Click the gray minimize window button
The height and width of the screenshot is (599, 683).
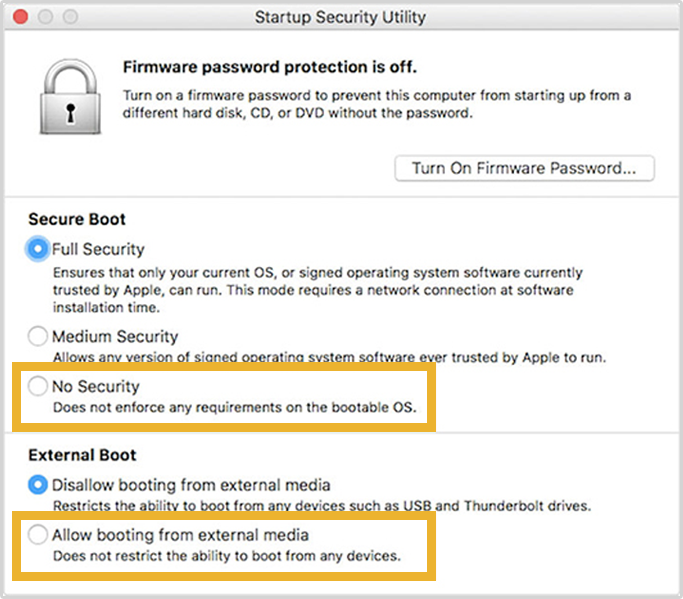pyautogui.click(x=45, y=17)
